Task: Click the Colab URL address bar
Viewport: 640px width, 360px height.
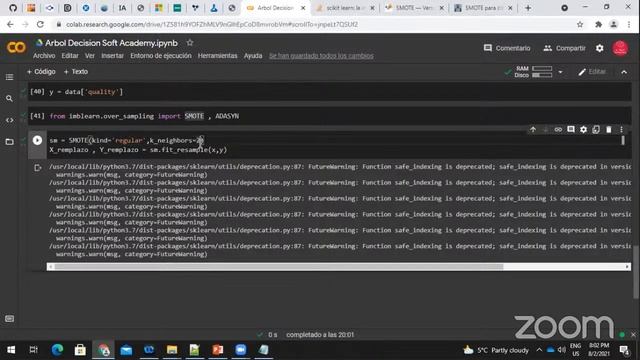Action: (314, 24)
